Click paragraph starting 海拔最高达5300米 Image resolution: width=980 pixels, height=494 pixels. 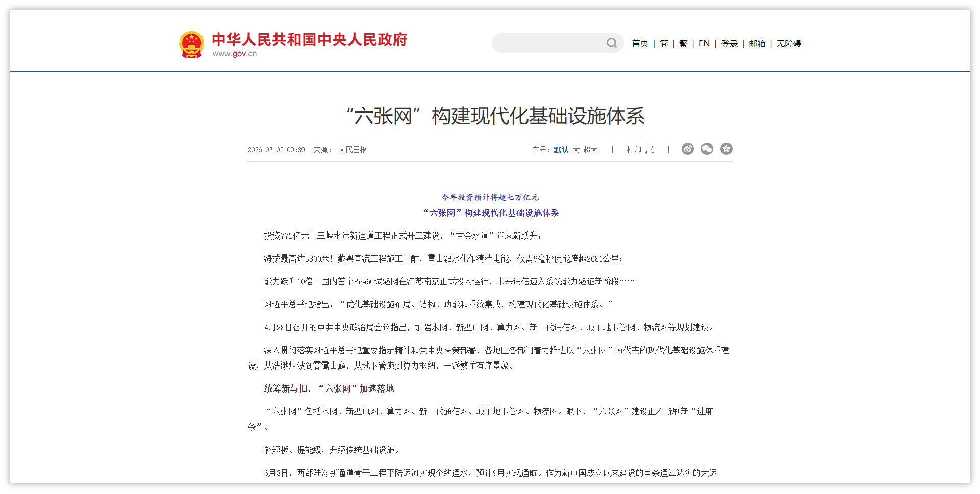(443, 258)
